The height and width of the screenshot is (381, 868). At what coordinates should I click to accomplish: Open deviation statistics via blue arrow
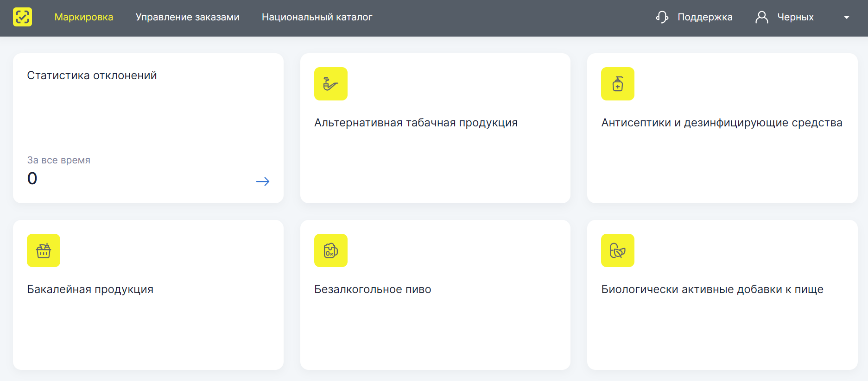tap(263, 181)
